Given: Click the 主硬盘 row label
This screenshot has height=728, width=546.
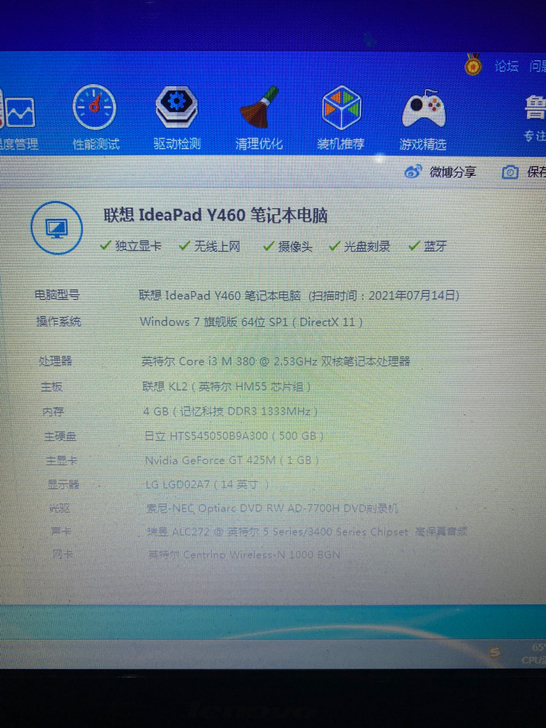Looking at the screenshot, I should 60,436.
